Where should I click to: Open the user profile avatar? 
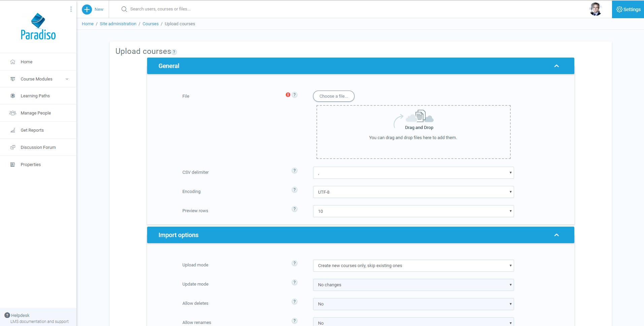click(x=595, y=9)
